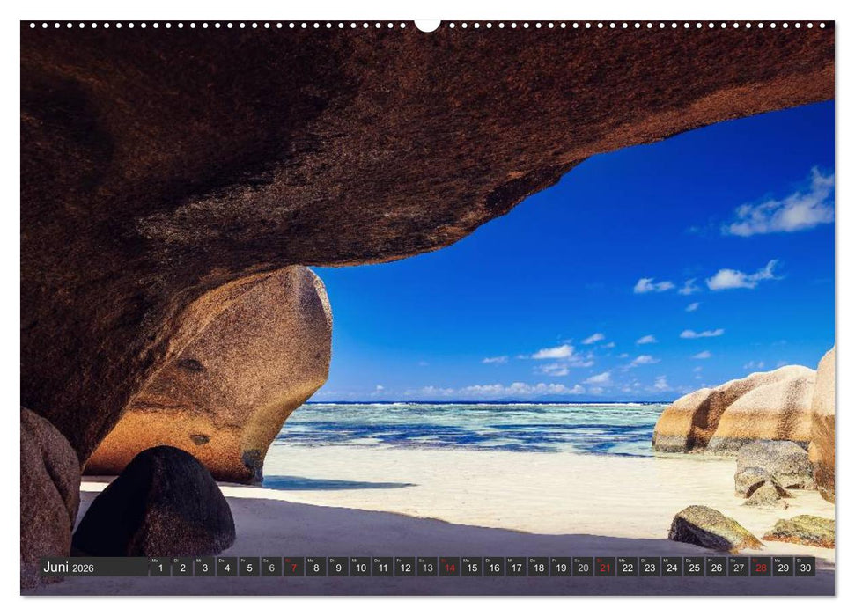The width and height of the screenshot is (855, 616).
Task: Select date 8 on the calendar bar
Action: [x=316, y=568]
